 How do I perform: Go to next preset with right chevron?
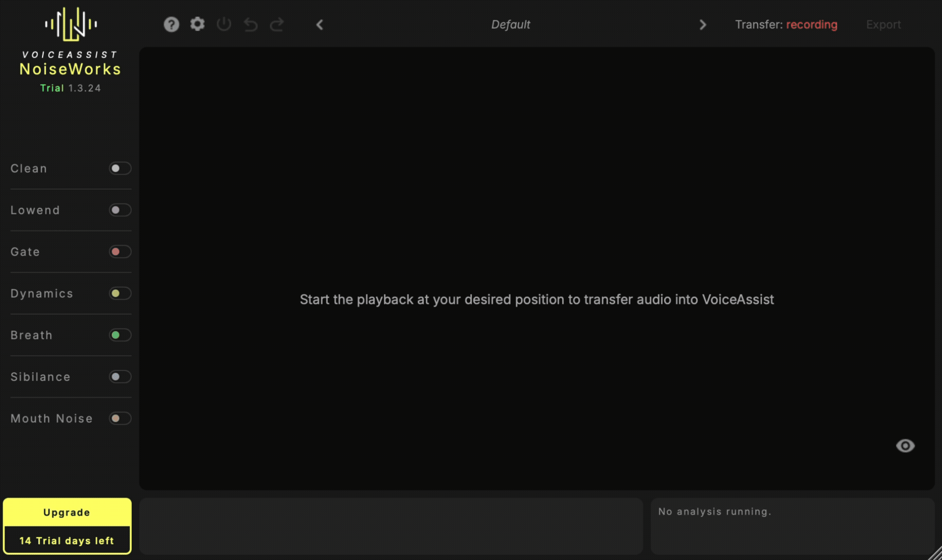click(703, 25)
